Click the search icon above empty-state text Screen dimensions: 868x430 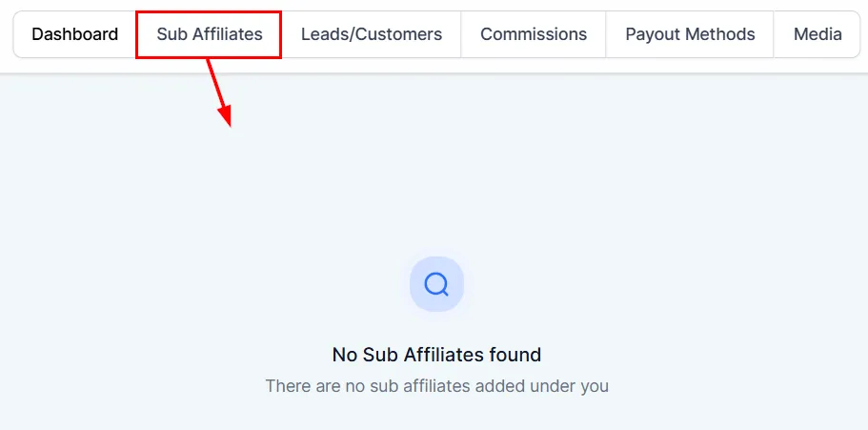(436, 285)
